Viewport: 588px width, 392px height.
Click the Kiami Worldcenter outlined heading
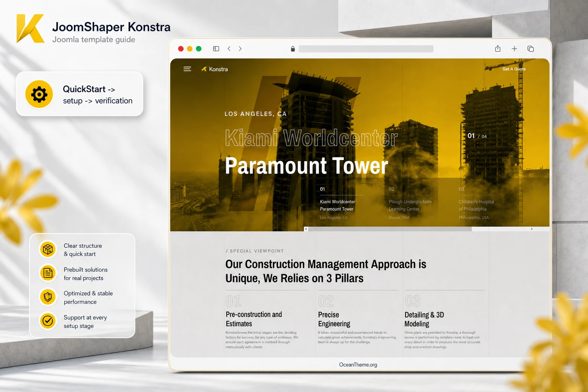[x=311, y=138]
